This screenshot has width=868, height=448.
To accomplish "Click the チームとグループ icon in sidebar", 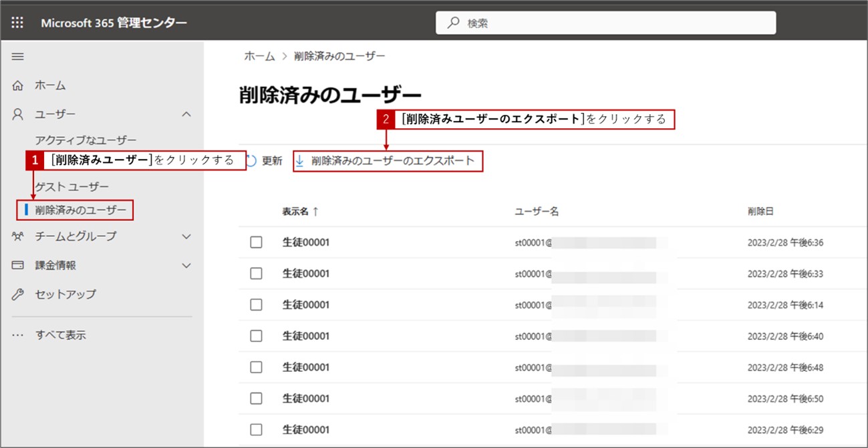I will (17, 236).
